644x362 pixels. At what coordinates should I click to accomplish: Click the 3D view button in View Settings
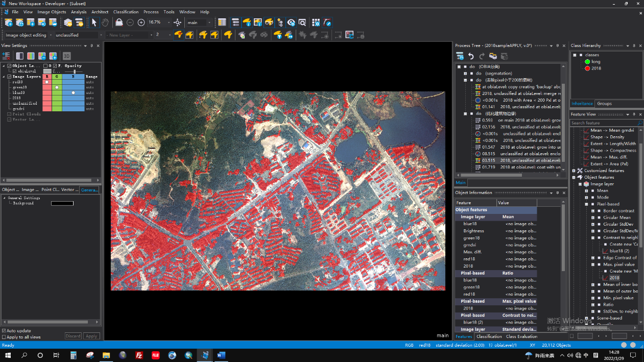[x=66, y=56]
